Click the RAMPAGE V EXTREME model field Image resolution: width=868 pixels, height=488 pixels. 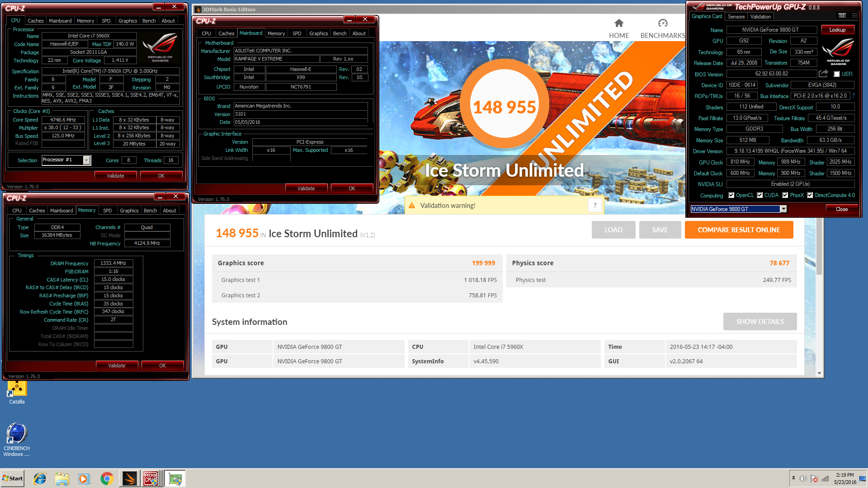pyautogui.click(x=276, y=59)
